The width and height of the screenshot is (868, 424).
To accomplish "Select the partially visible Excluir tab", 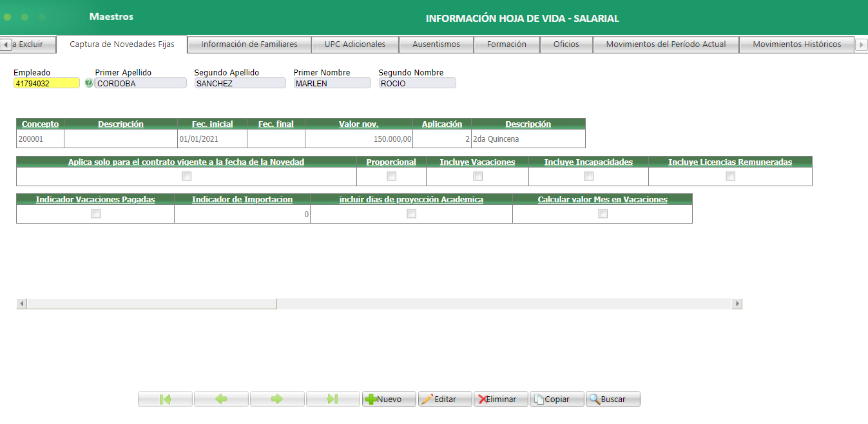I will [35, 44].
